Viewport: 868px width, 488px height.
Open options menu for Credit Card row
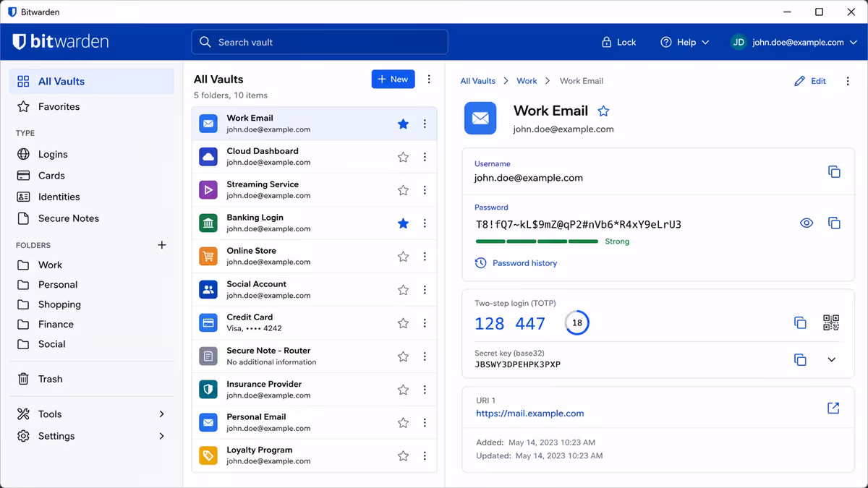425,323
